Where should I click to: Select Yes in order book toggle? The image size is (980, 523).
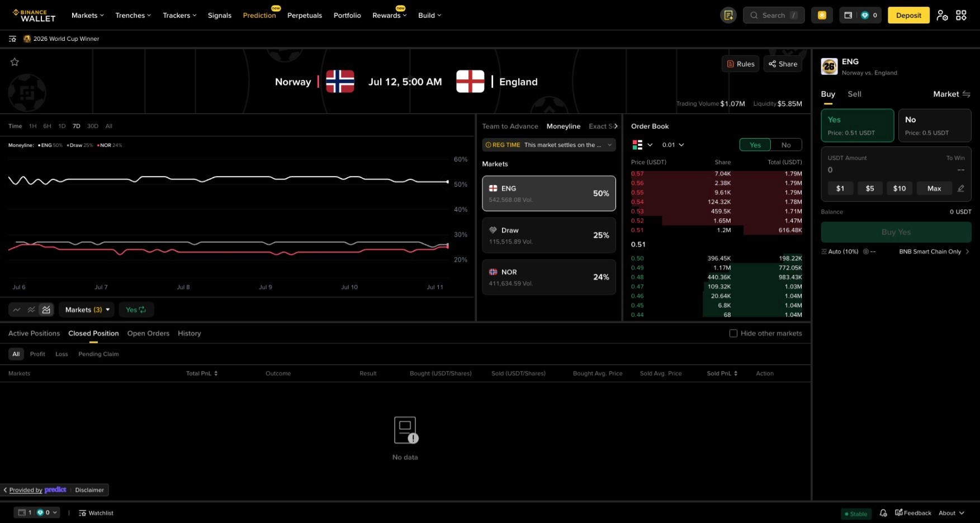755,145
